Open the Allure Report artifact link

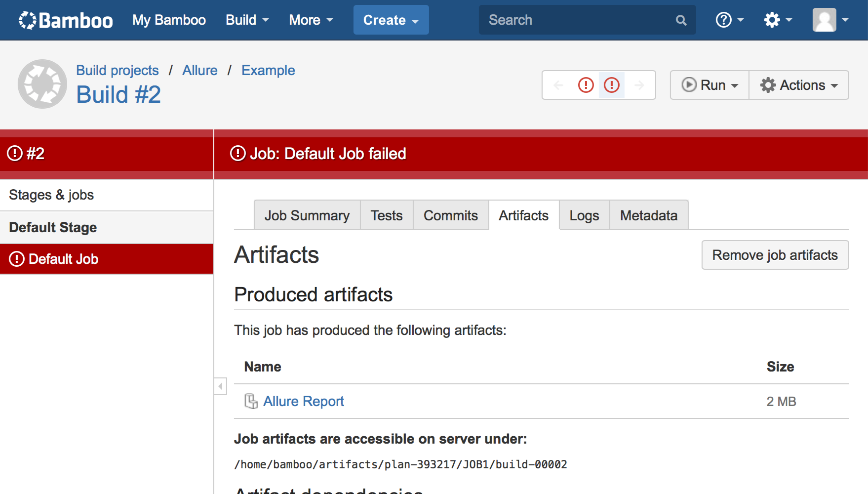[303, 401]
